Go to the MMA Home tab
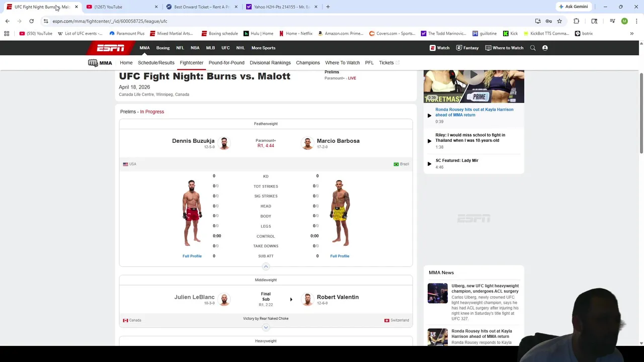Viewport: 644px width, 362px height. coord(126,63)
